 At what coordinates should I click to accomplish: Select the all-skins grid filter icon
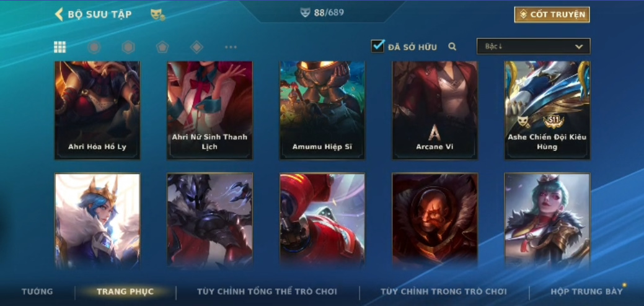(60, 47)
